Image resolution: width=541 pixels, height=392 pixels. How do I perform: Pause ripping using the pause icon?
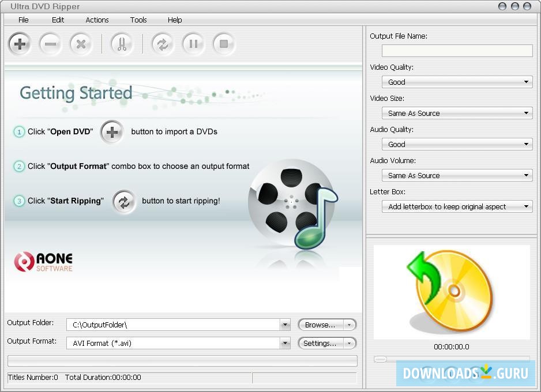coord(193,44)
